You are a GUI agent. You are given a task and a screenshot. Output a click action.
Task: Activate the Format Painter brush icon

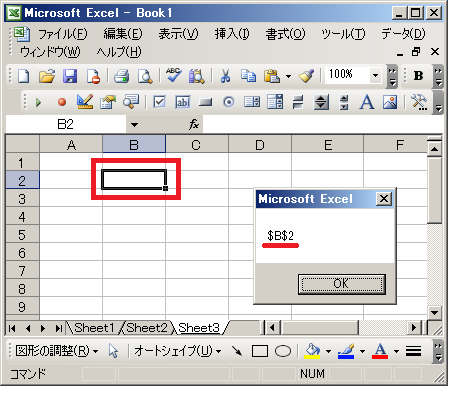pos(306,76)
